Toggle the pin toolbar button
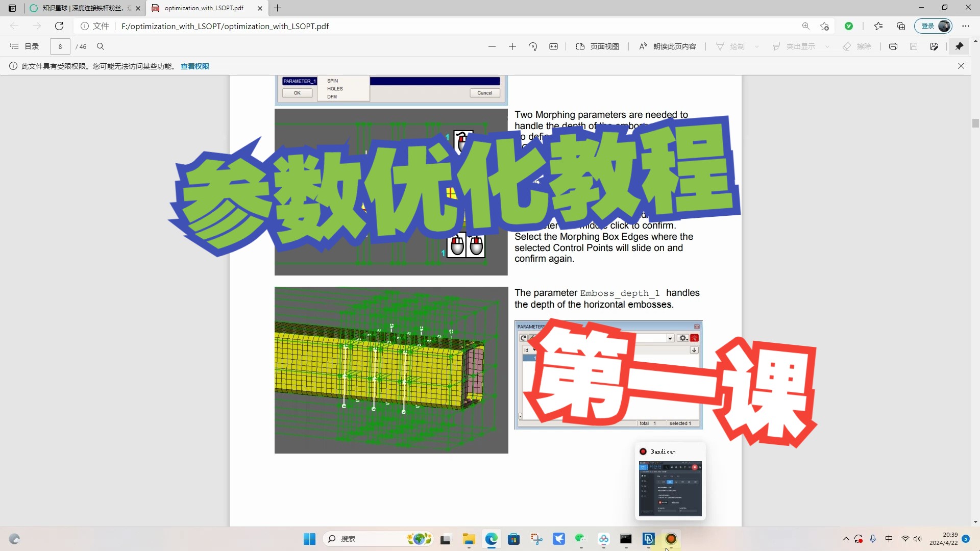980x551 pixels. pyautogui.click(x=959, y=46)
